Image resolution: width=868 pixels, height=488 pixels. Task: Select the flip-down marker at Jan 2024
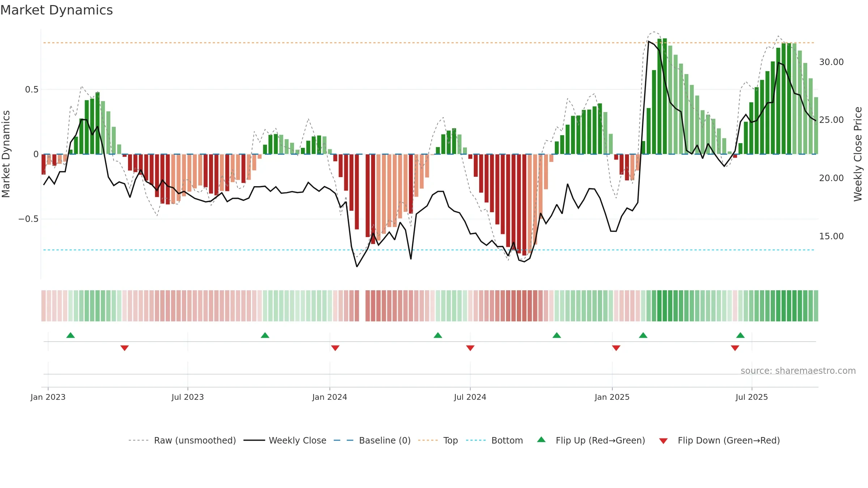pyautogui.click(x=335, y=348)
